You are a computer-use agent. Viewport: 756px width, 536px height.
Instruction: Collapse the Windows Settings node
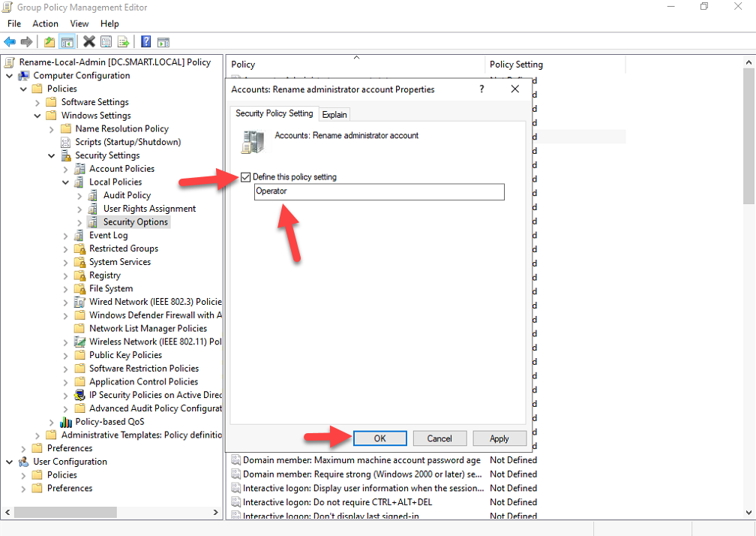37,116
